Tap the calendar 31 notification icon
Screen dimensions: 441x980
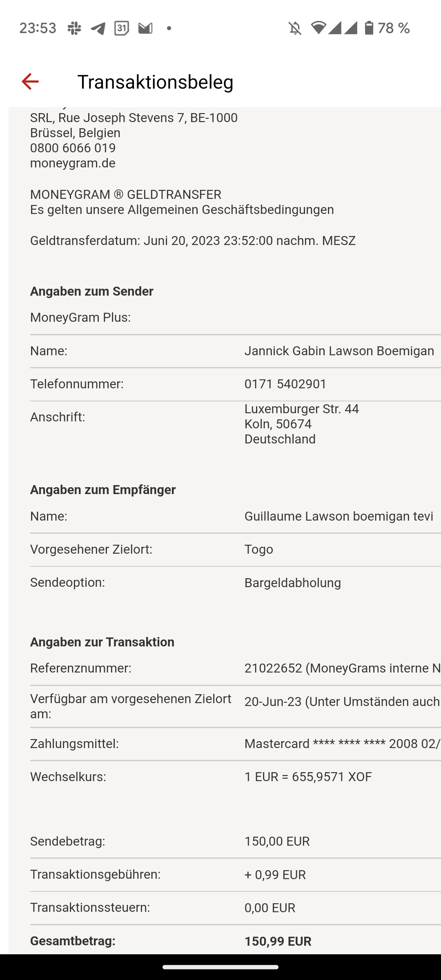point(121,28)
